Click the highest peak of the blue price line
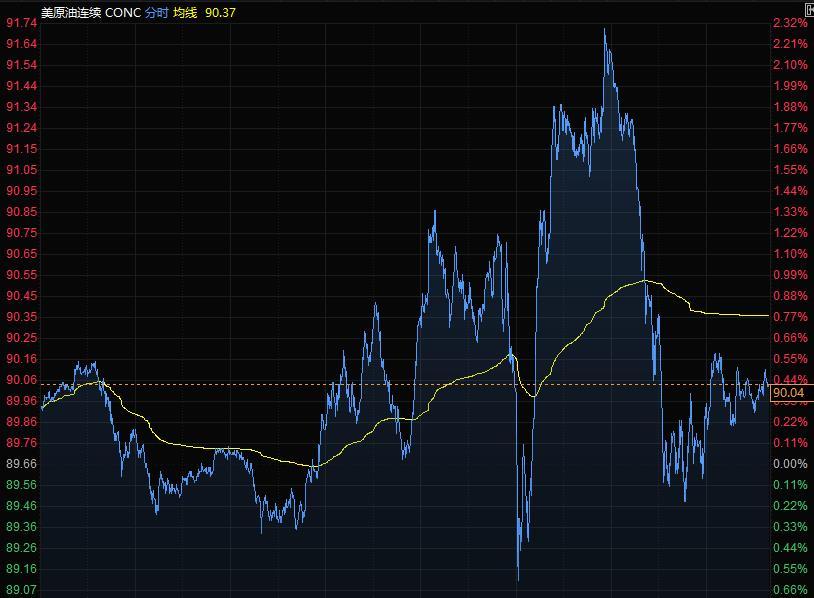The width and height of the screenshot is (814, 598). coord(605,30)
